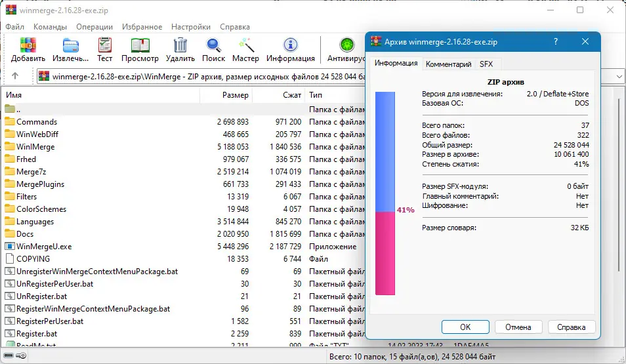The width and height of the screenshot is (626, 364).
Task: Select the Commands folder icon
Action: click(10, 122)
